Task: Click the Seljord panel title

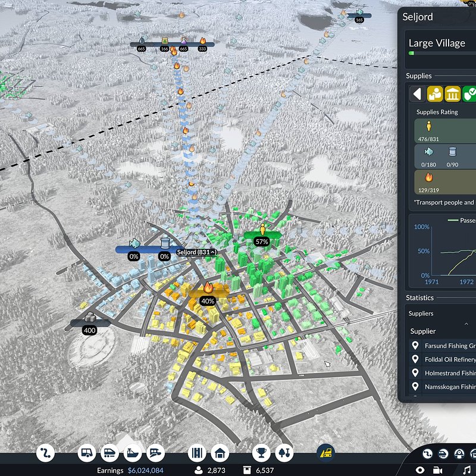Action: [x=418, y=17]
